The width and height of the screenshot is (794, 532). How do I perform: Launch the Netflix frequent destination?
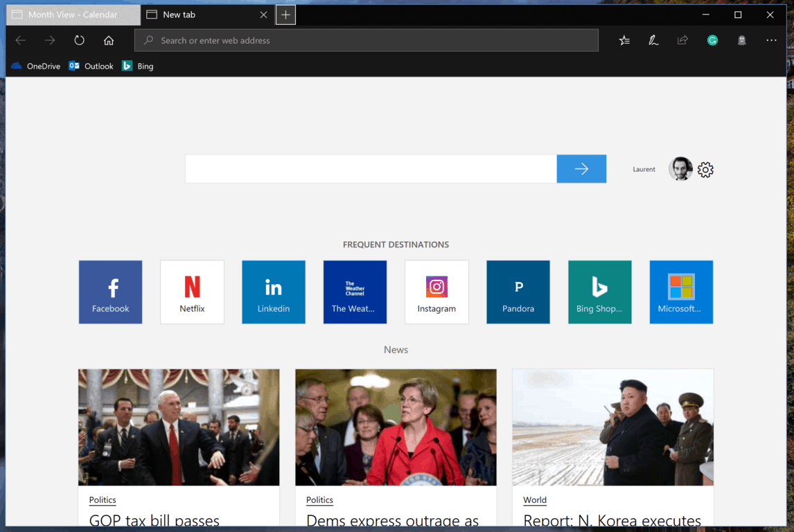coord(192,292)
